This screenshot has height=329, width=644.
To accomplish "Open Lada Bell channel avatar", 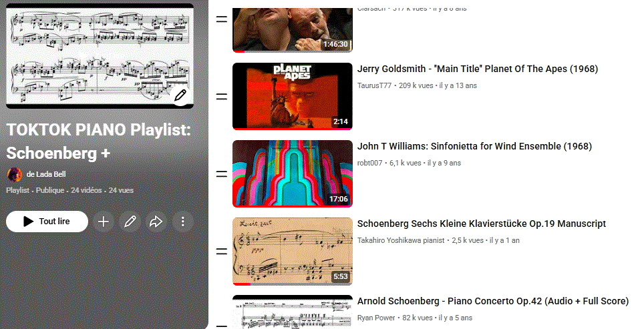I will click(15, 175).
